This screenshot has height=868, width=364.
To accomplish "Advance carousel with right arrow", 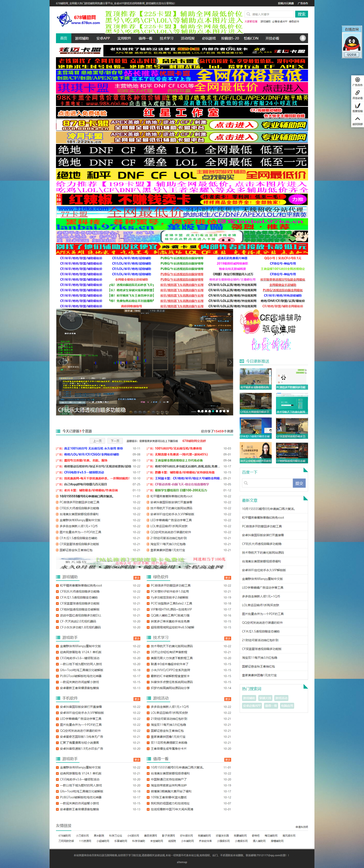I will click(230, 362).
